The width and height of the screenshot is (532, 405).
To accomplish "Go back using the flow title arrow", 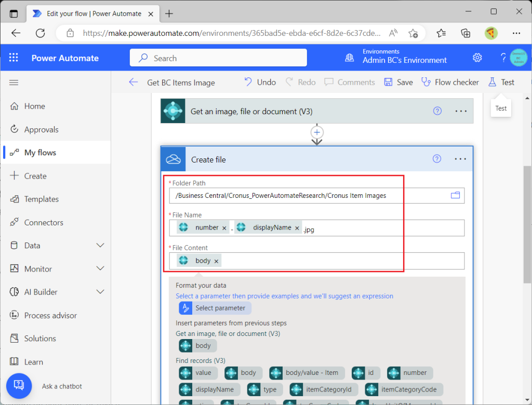I will tap(134, 82).
